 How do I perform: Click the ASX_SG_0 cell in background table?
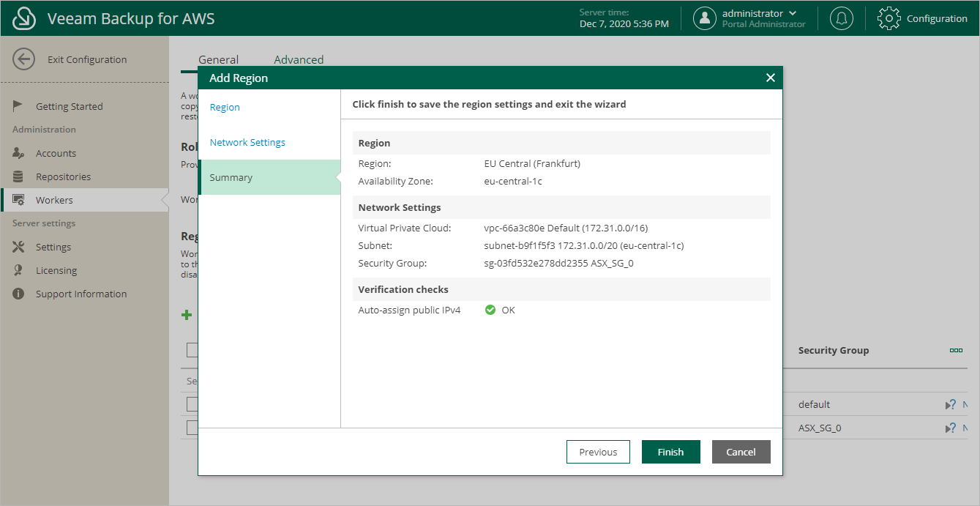coord(820,428)
